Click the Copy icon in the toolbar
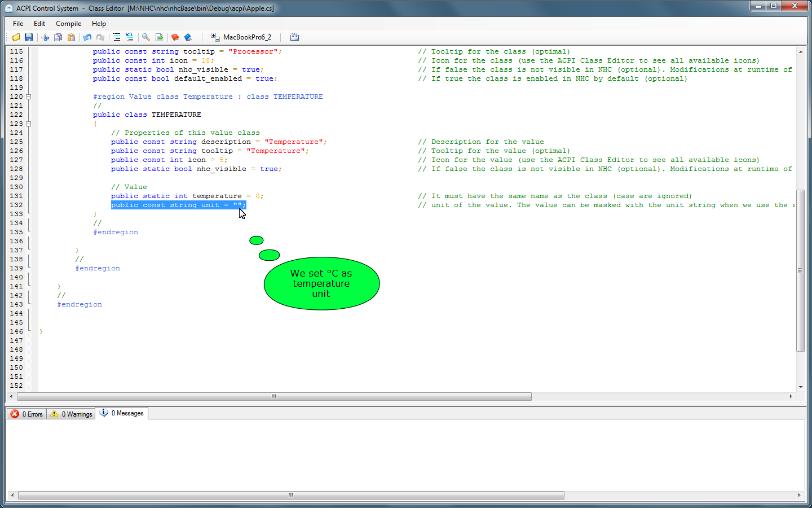The image size is (812, 508). 58,37
